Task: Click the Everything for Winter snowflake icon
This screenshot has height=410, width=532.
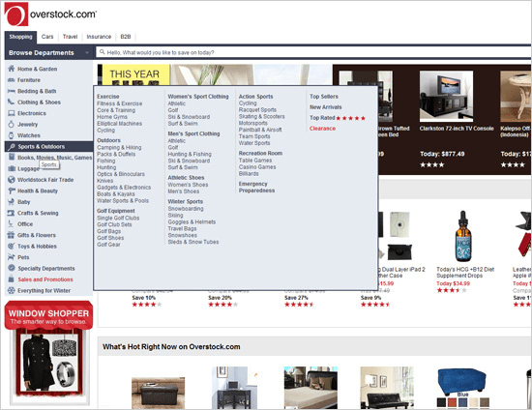Action: [x=12, y=290]
